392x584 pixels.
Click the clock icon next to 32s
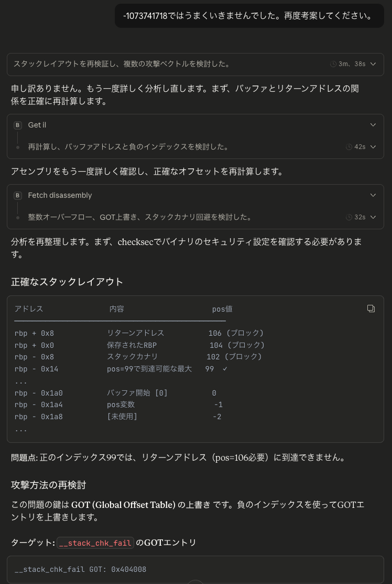350,217
